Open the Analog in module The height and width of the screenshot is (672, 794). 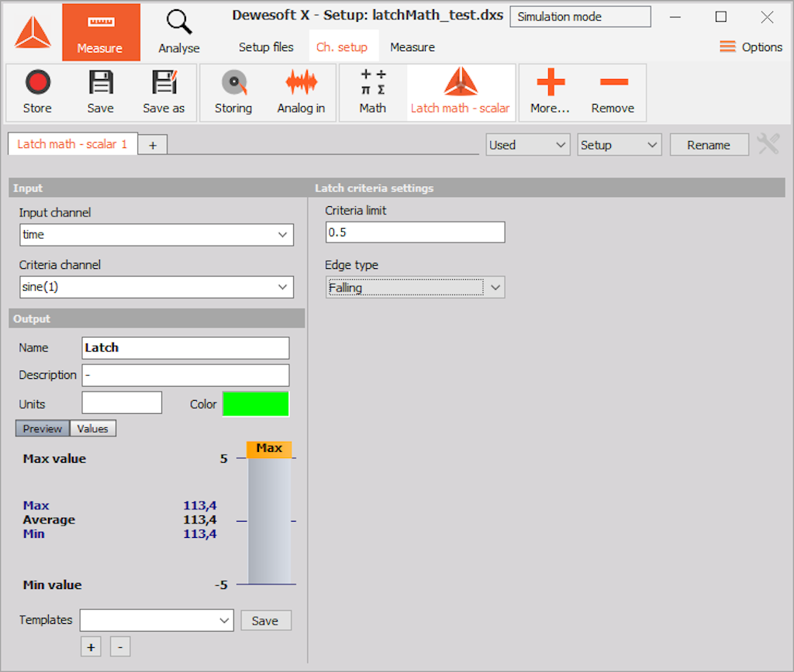[x=301, y=92]
